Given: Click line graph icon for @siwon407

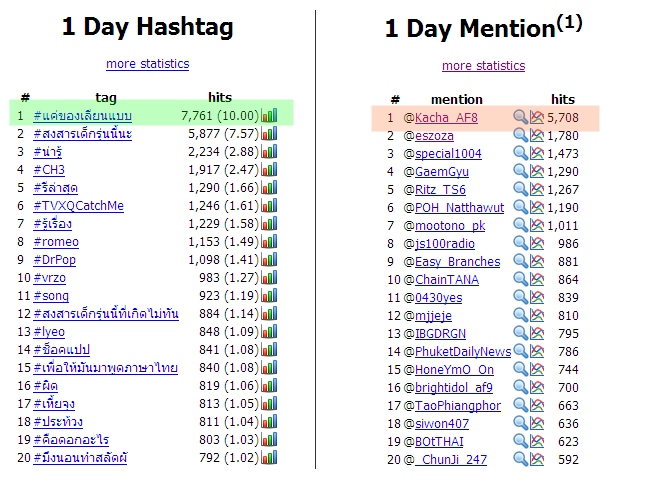Looking at the screenshot, I should pos(537,423).
